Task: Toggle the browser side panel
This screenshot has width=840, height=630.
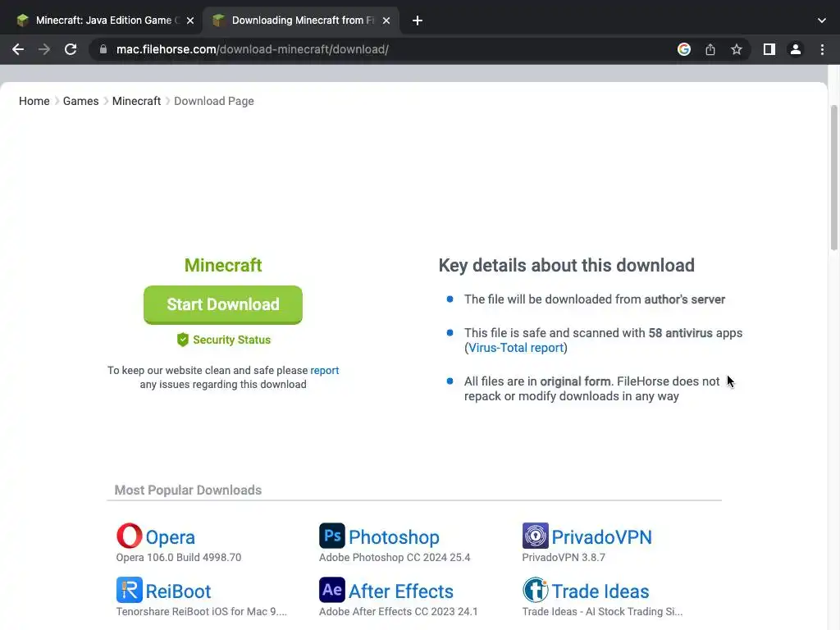Action: [x=769, y=49]
